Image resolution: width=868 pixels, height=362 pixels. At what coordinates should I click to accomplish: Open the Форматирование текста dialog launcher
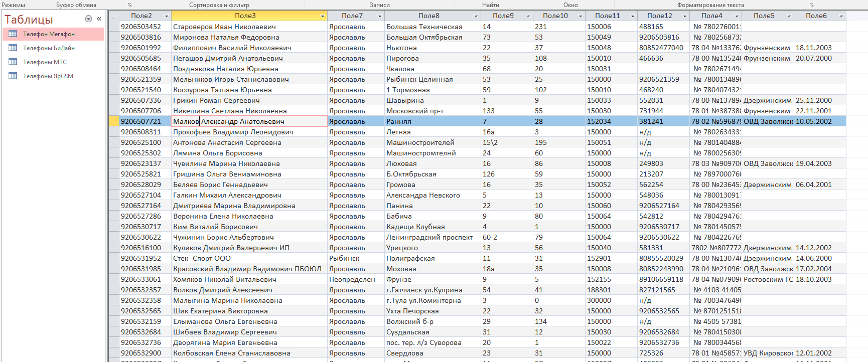pyautogui.click(x=811, y=5)
